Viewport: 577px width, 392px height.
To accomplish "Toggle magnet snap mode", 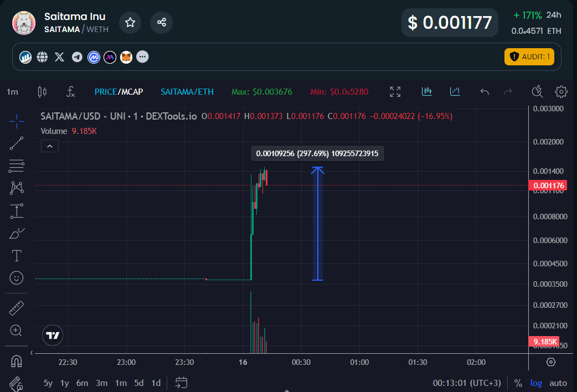I will (x=17, y=361).
